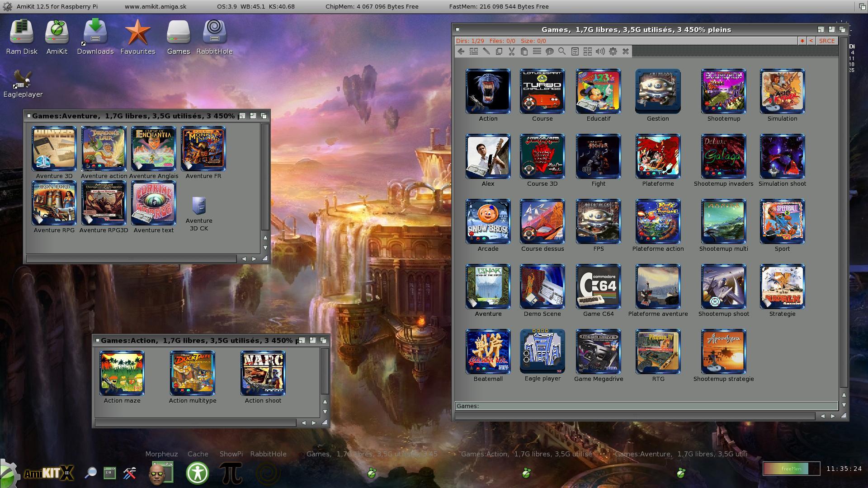Open the Aventure FR folder
The height and width of the screenshot is (488, 868).
pos(203,149)
